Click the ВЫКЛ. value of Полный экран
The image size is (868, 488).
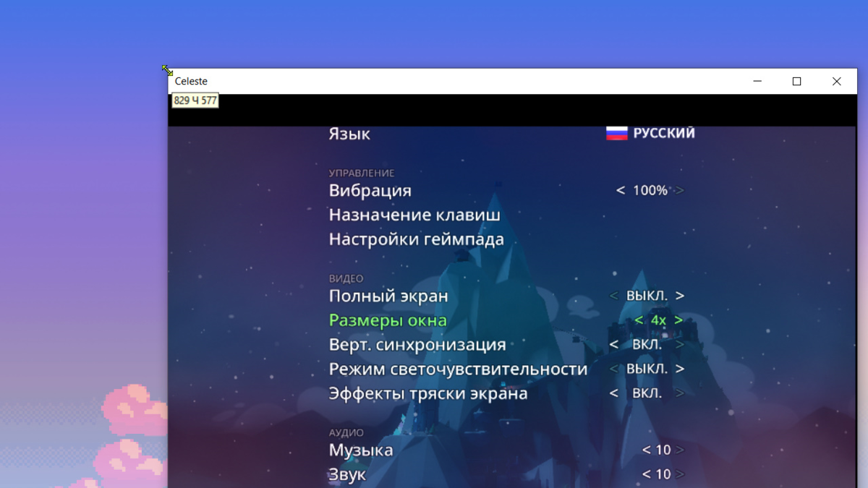point(647,296)
